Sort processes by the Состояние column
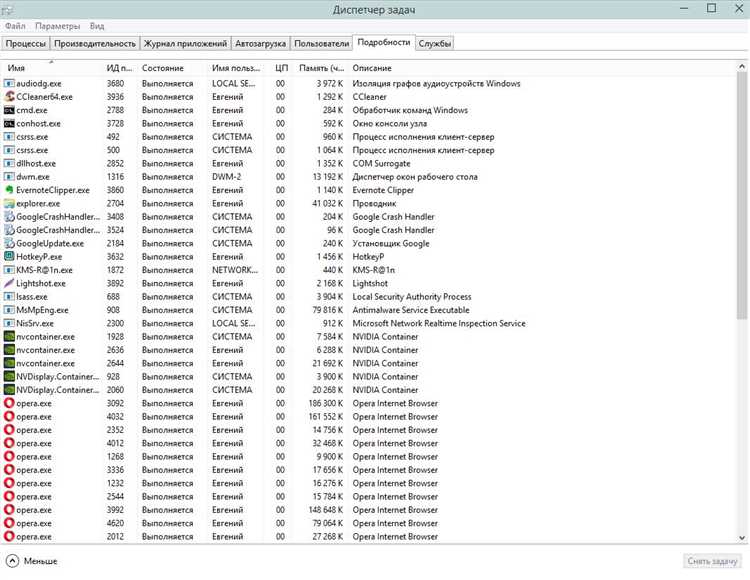Image resolution: width=750 pixels, height=580 pixels. click(x=163, y=67)
